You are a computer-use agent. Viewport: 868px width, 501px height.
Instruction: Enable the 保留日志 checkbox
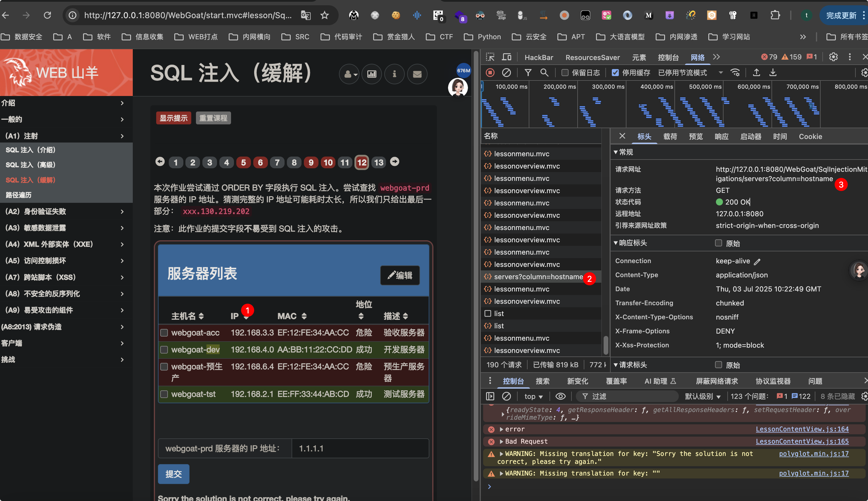[x=565, y=73]
